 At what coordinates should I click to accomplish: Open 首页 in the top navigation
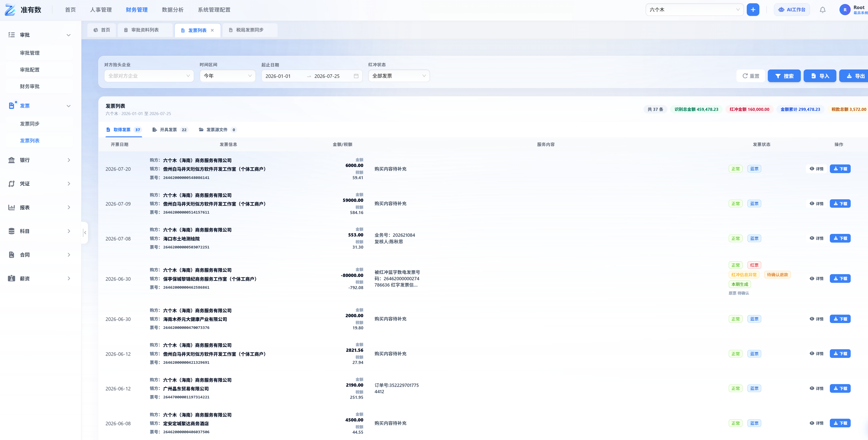(x=70, y=10)
